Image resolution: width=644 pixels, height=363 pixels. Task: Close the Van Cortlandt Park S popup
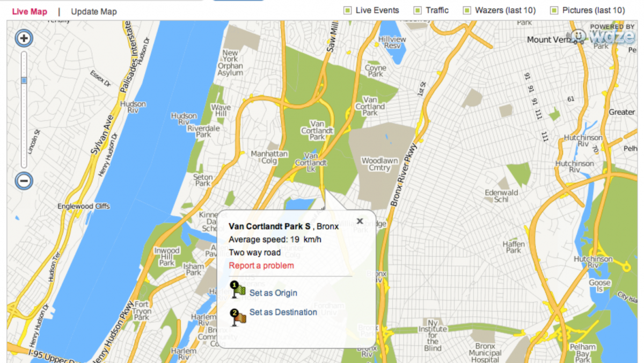360,221
